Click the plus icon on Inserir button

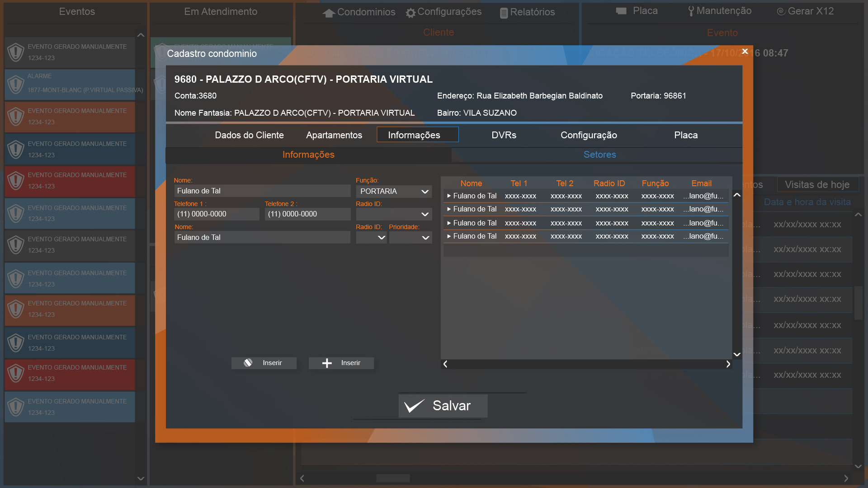pyautogui.click(x=327, y=363)
